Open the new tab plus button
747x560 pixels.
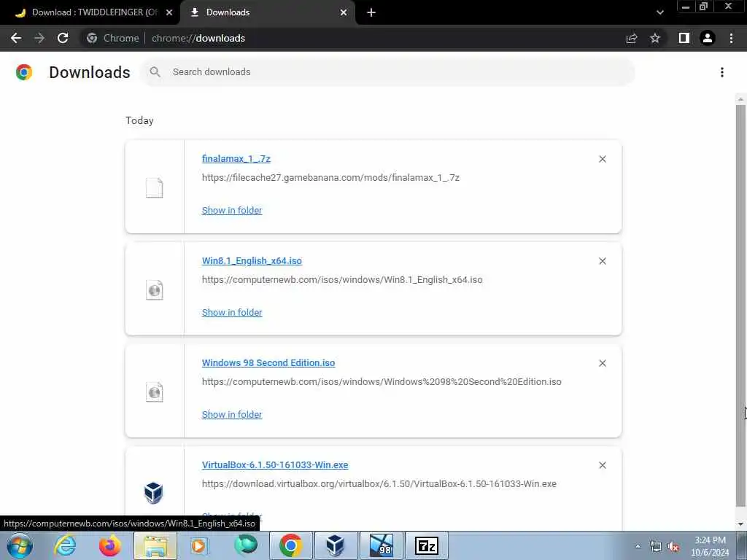(371, 12)
